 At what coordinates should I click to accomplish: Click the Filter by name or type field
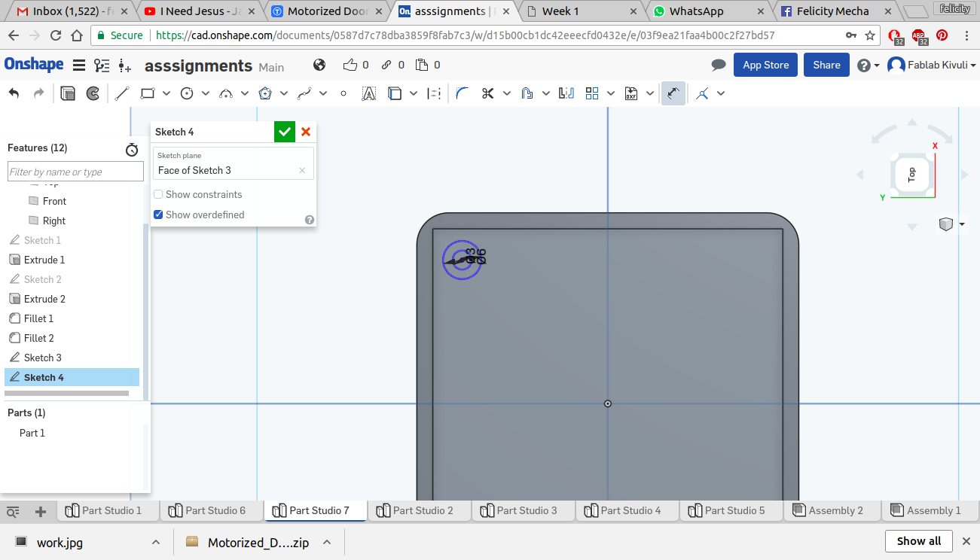click(75, 172)
